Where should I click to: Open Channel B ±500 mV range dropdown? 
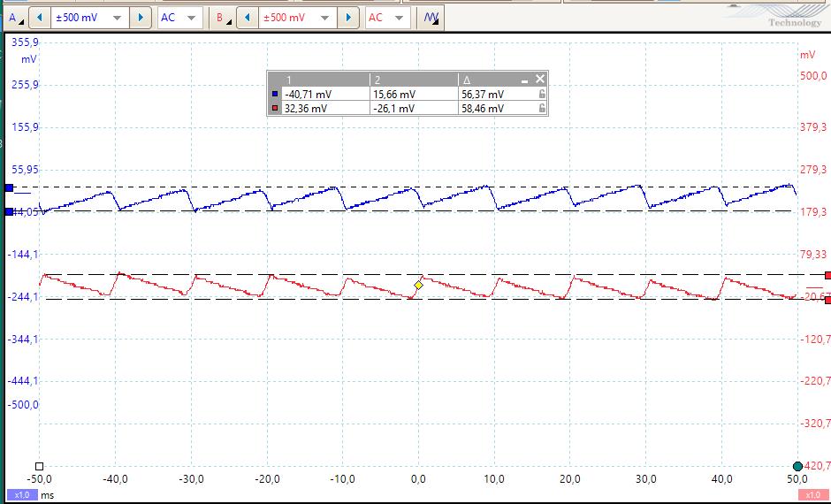[x=297, y=18]
